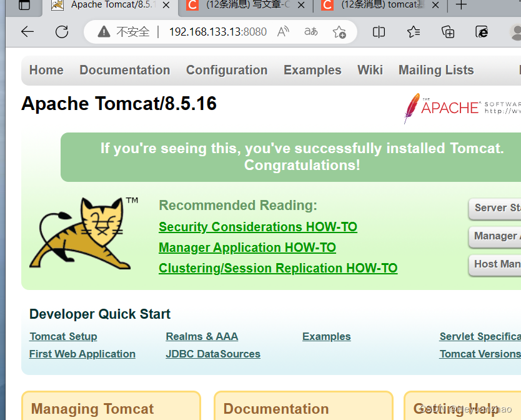Click the Developer Quick Start heading
521x420 pixels.
(x=100, y=314)
